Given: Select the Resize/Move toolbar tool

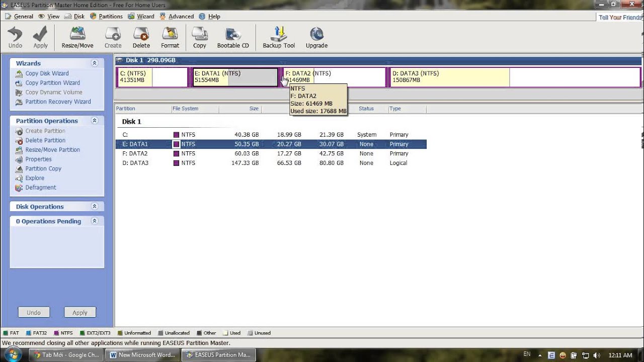Looking at the screenshot, I should point(77,37).
